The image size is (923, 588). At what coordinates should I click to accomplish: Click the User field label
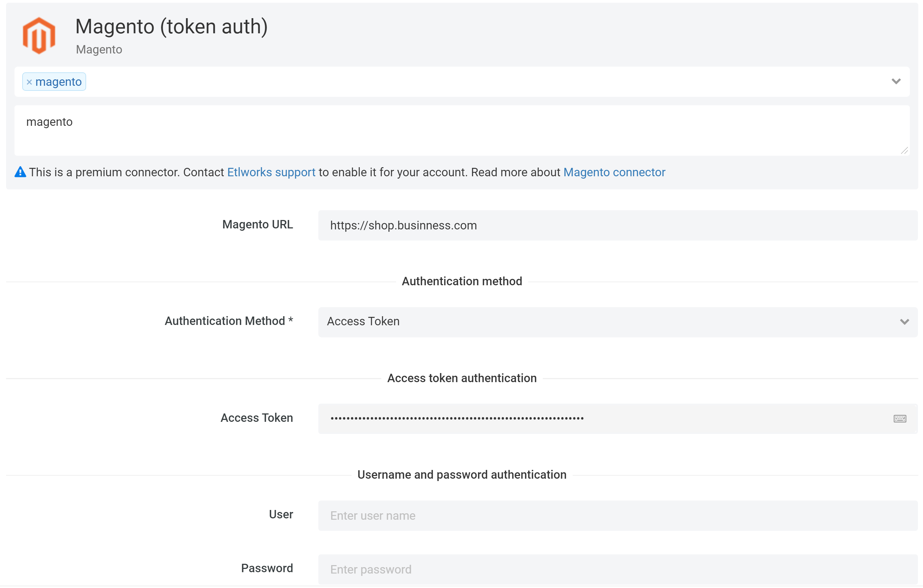(x=281, y=514)
